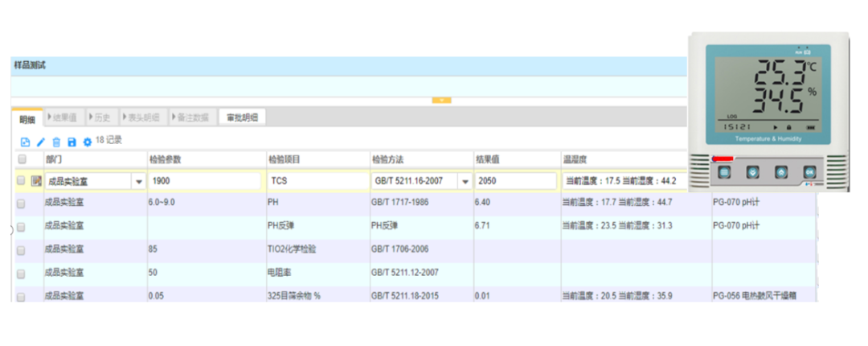Tick the checkbox for the PH row

click(21, 204)
